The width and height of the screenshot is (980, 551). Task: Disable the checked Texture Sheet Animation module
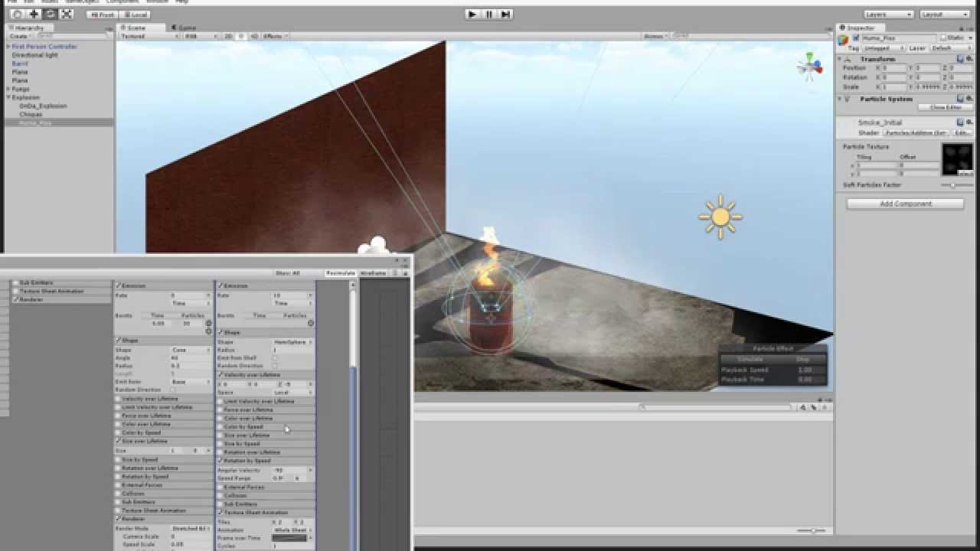click(x=220, y=512)
